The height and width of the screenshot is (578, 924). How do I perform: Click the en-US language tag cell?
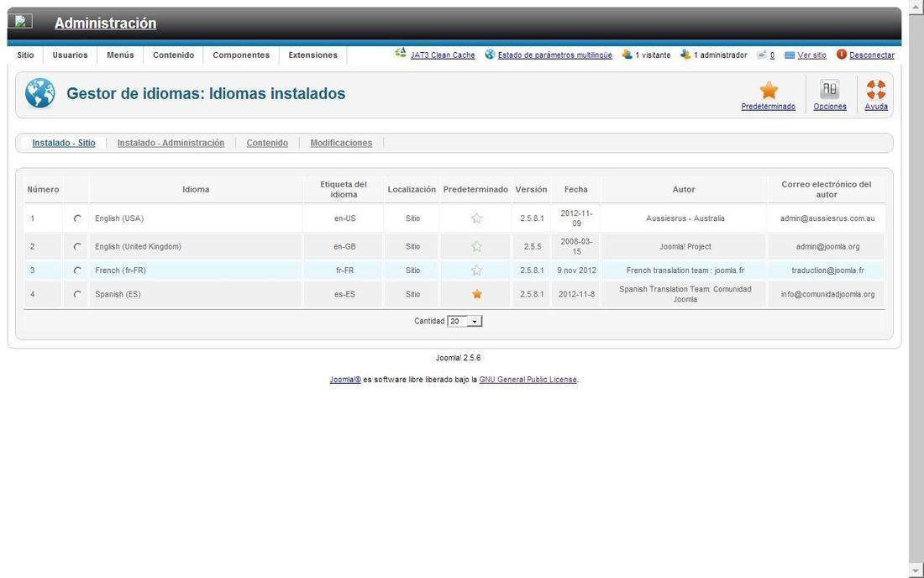[344, 218]
